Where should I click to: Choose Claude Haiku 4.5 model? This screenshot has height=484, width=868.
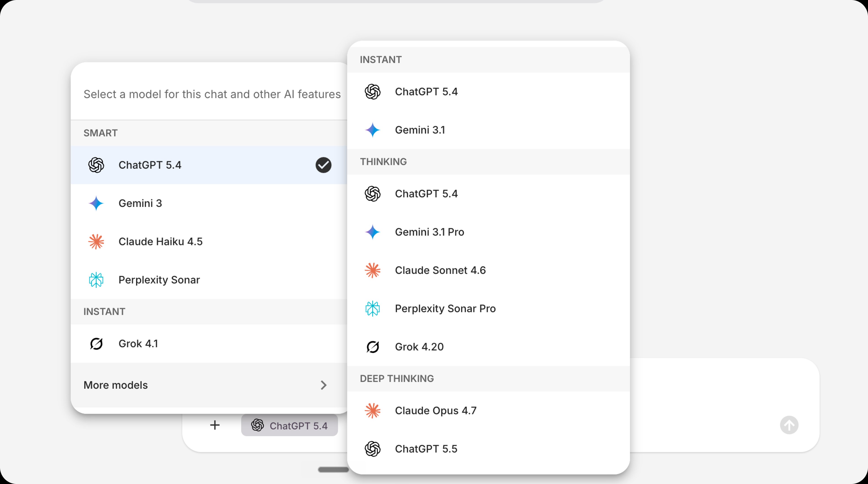tap(209, 242)
